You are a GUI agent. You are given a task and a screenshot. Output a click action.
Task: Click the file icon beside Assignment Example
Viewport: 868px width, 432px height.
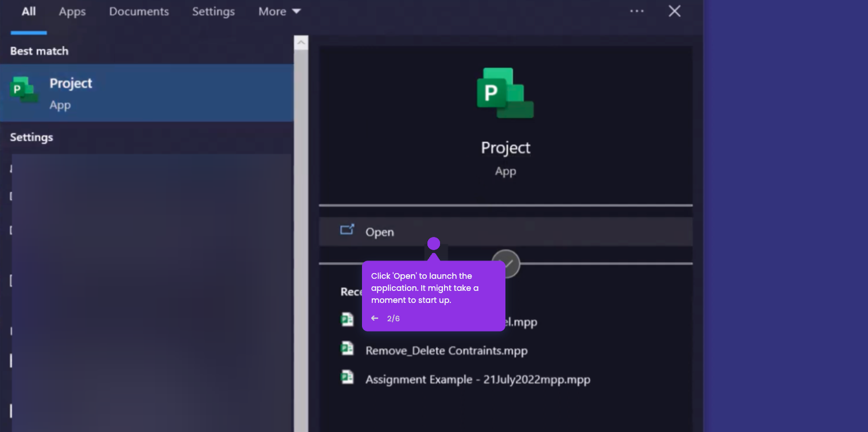(347, 377)
